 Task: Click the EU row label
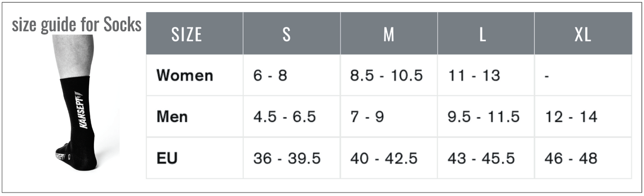[x=167, y=158]
